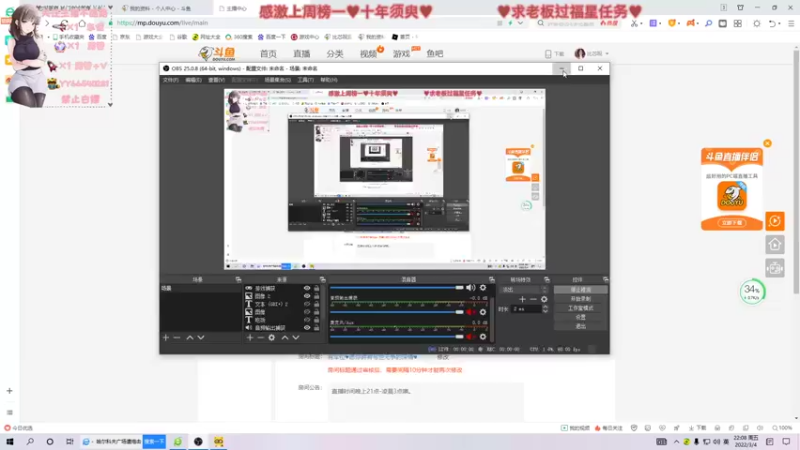Open the Windows Start menu

point(10,441)
